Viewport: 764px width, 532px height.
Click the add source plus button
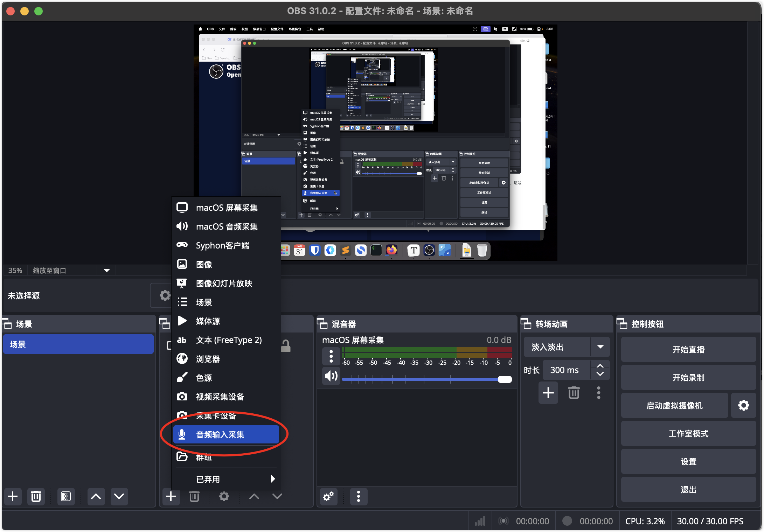(171, 496)
